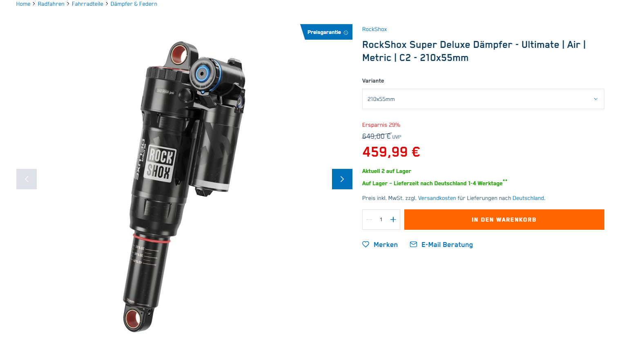Change delivery country via Deutschland link
The height and width of the screenshot is (341, 644).
click(528, 198)
